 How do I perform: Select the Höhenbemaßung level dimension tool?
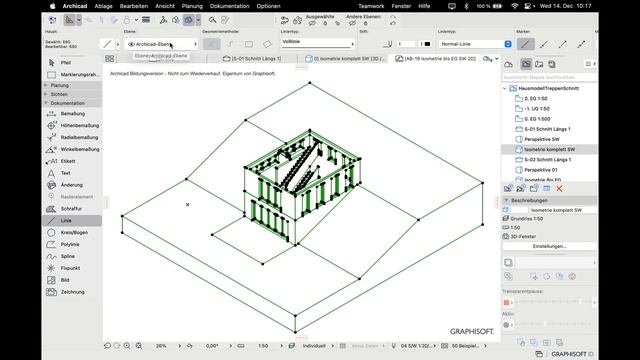click(x=72, y=125)
